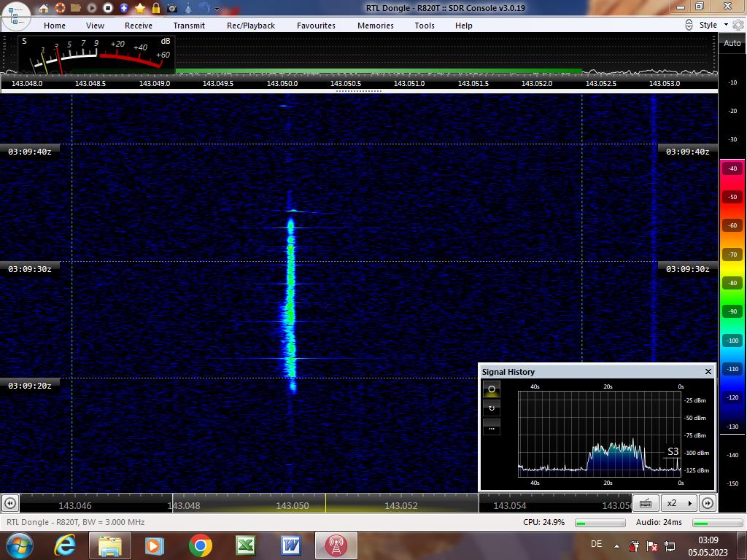Click the RTL Dongle BW status text
Viewport: 747px width, 560px height.
point(75,522)
